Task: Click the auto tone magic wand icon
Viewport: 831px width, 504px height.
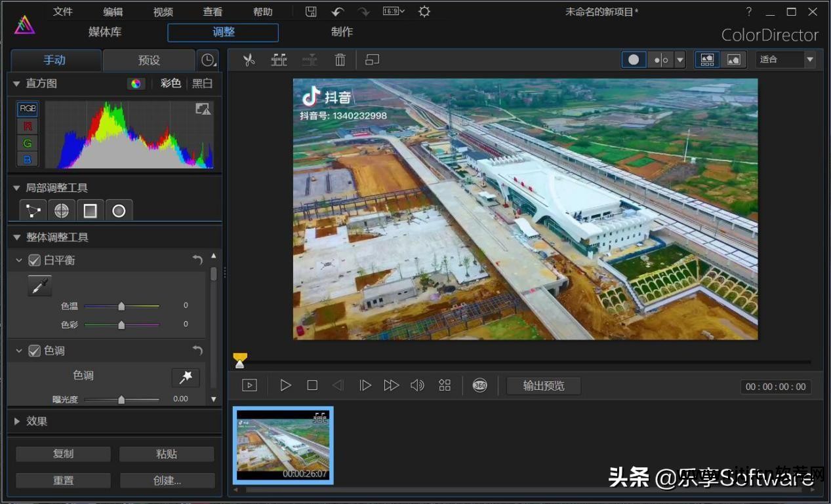Action: 186,377
